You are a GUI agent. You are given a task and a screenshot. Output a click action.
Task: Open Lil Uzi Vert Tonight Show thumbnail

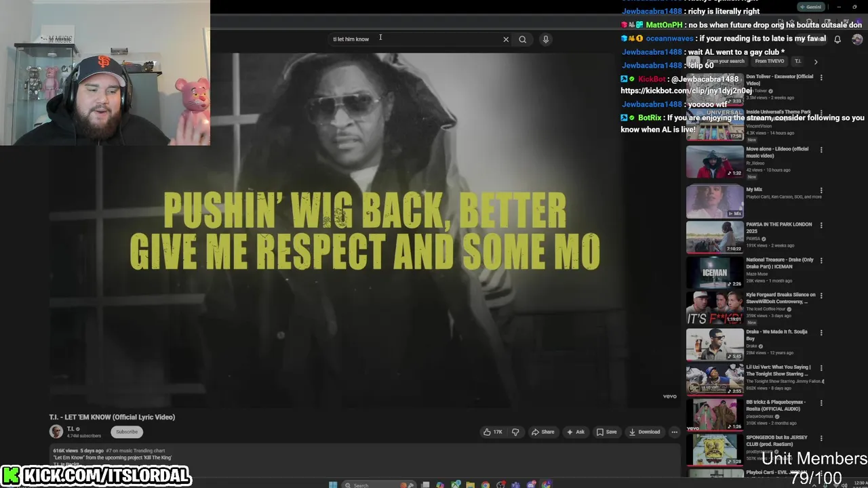(715, 379)
